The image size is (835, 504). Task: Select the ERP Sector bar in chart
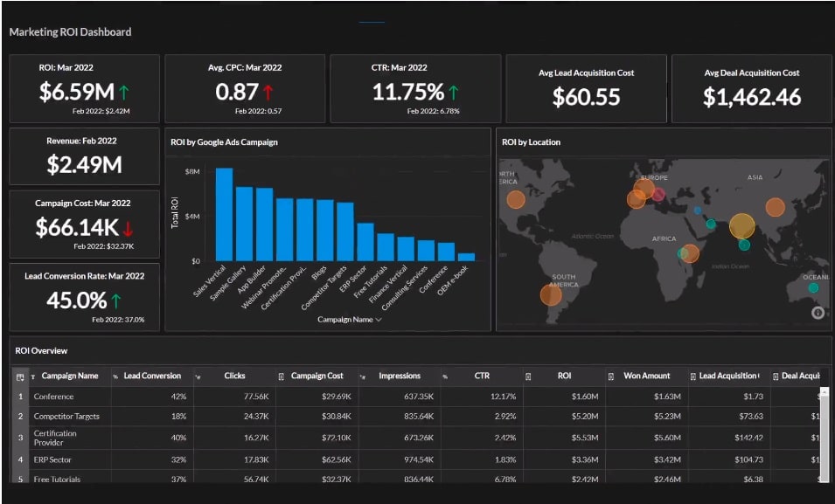coord(365,242)
